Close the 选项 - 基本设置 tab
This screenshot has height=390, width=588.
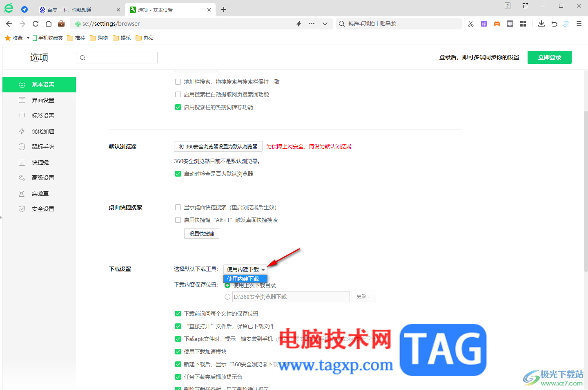[x=209, y=10]
